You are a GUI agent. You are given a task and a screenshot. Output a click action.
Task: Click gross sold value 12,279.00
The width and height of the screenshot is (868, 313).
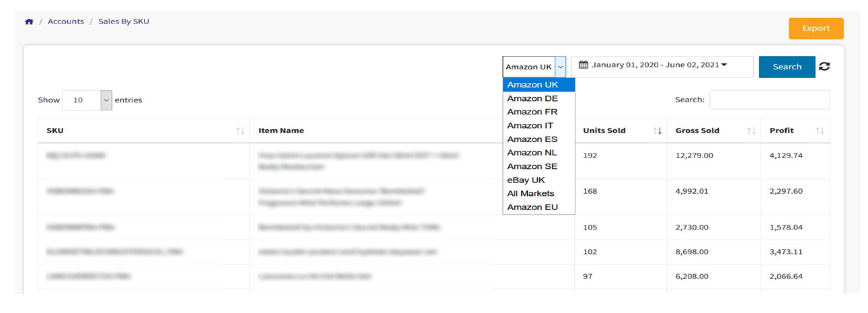pyautogui.click(x=695, y=155)
